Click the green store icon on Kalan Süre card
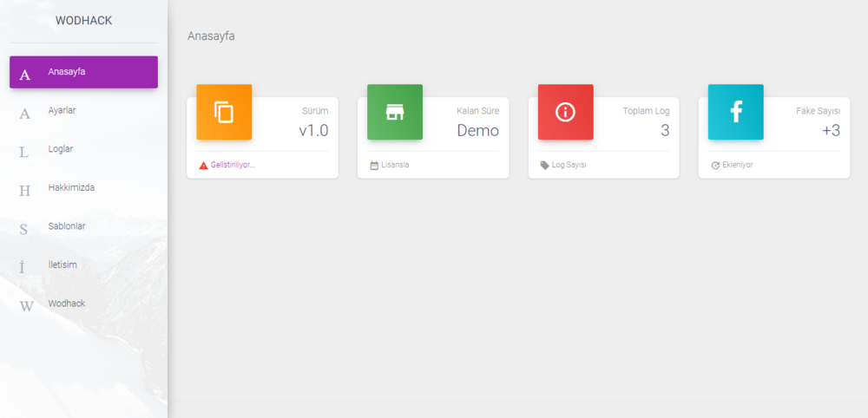This screenshot has width=868, height=418. [395, 112]
